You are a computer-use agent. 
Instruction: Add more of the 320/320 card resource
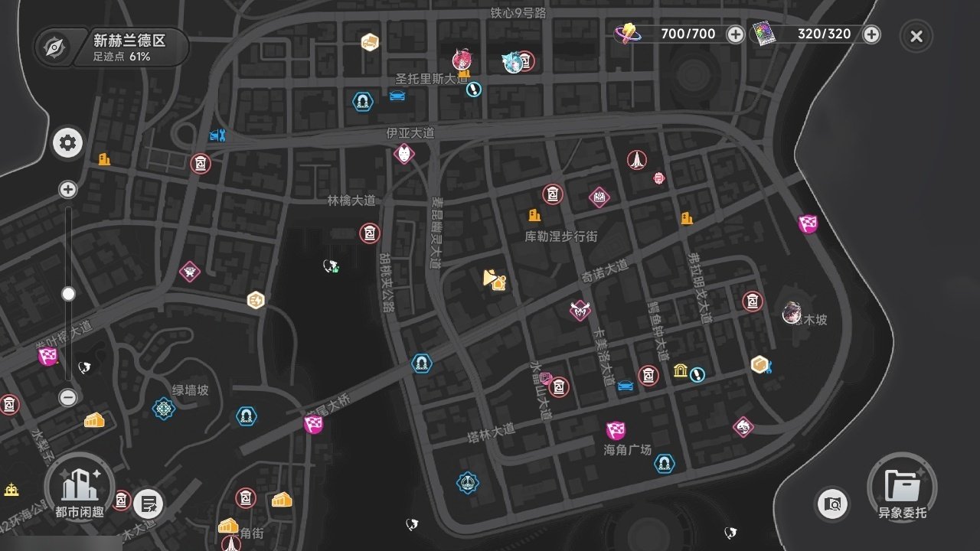pyautogui.click(x=871, y=34)
